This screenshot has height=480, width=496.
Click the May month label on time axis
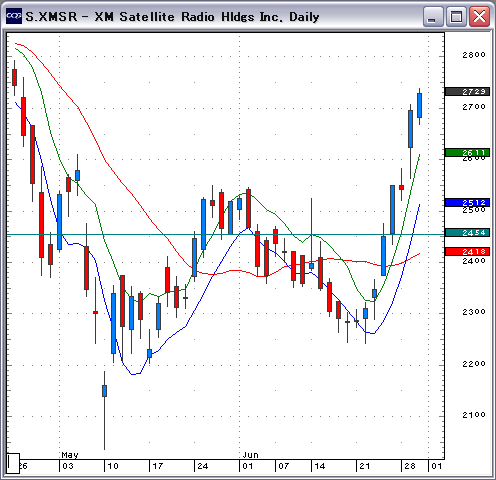tap(70, 455)
